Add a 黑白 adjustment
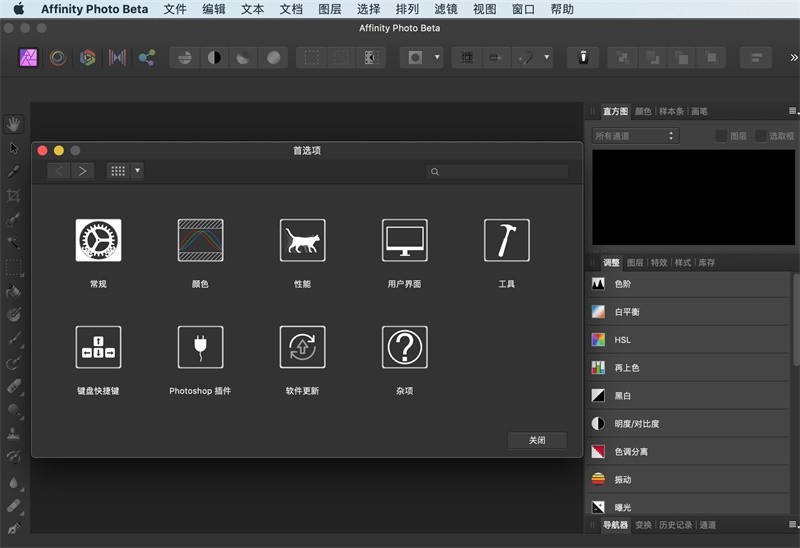This screenshot has width=800, height=548. 687,395
